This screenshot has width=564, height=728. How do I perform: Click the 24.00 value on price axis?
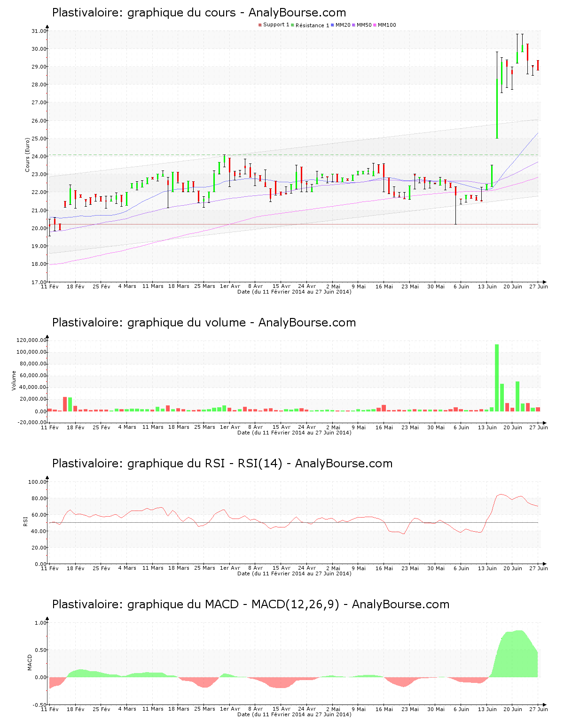tap(39, 156)
